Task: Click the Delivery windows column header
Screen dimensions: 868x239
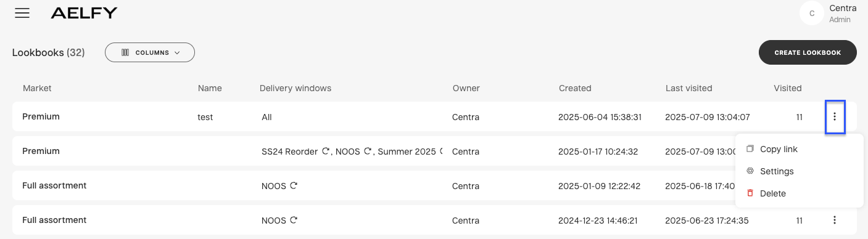Action: [x=296, y=88]
